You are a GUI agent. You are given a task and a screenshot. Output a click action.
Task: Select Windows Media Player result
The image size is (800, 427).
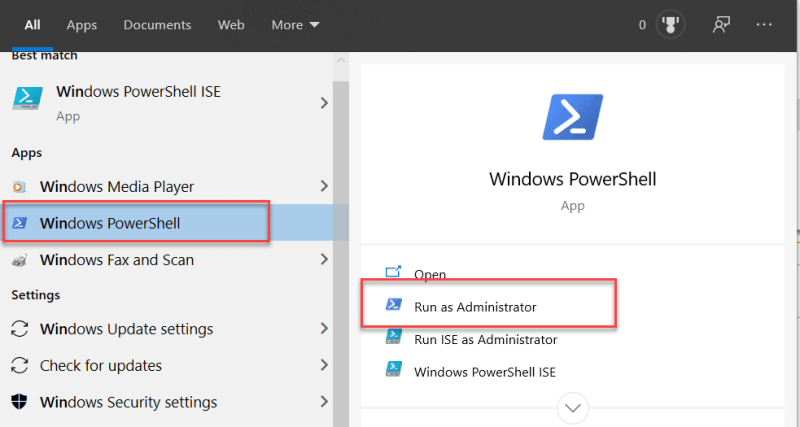[x=167, y=186]
